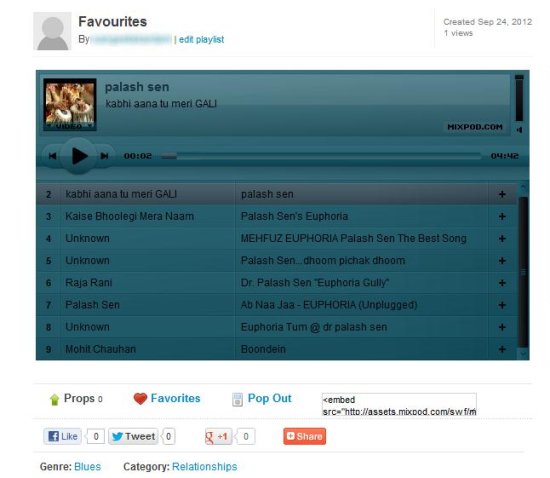Open the Relationships category link

click(204, 467)
